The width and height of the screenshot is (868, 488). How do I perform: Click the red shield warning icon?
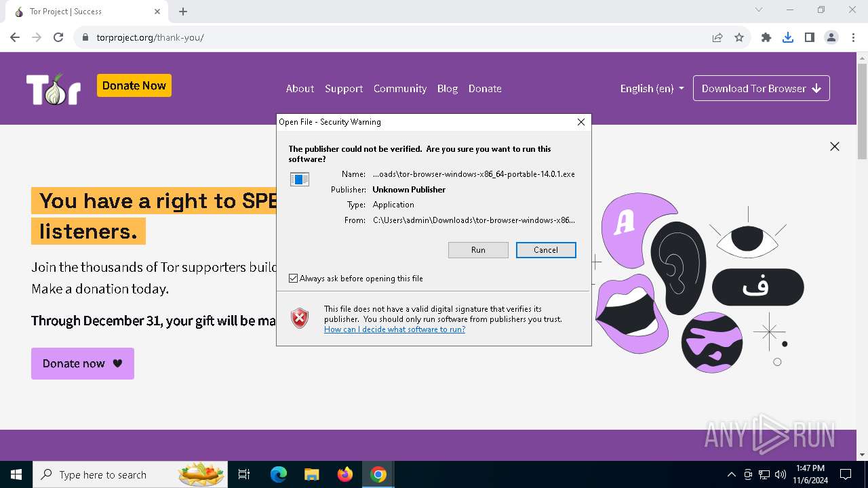(300, 318)
